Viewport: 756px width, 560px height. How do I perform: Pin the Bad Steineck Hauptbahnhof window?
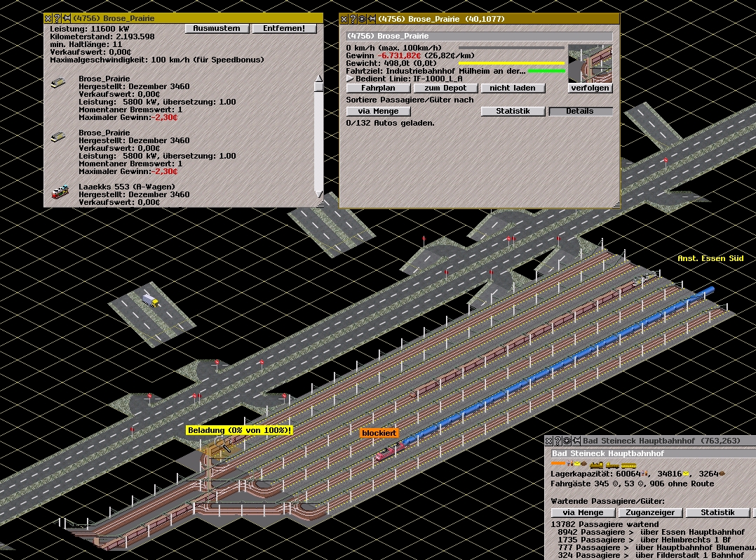pos(576,441)
